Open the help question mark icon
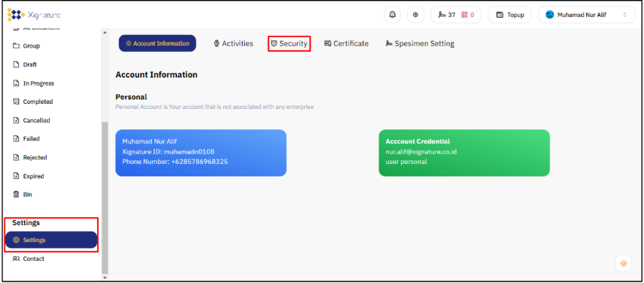The image size is (644, 283). coord(416,15)
